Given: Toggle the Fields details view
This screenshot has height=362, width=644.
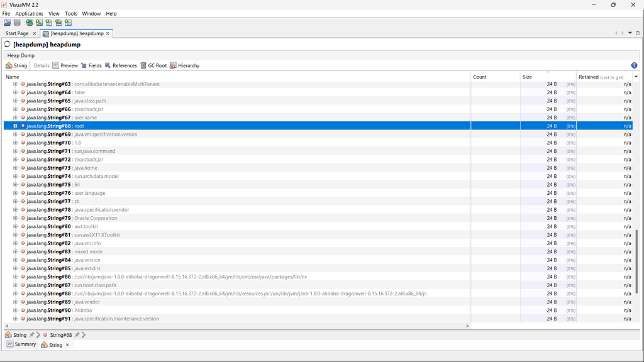Looking at the screenshot, I should 91,65.
